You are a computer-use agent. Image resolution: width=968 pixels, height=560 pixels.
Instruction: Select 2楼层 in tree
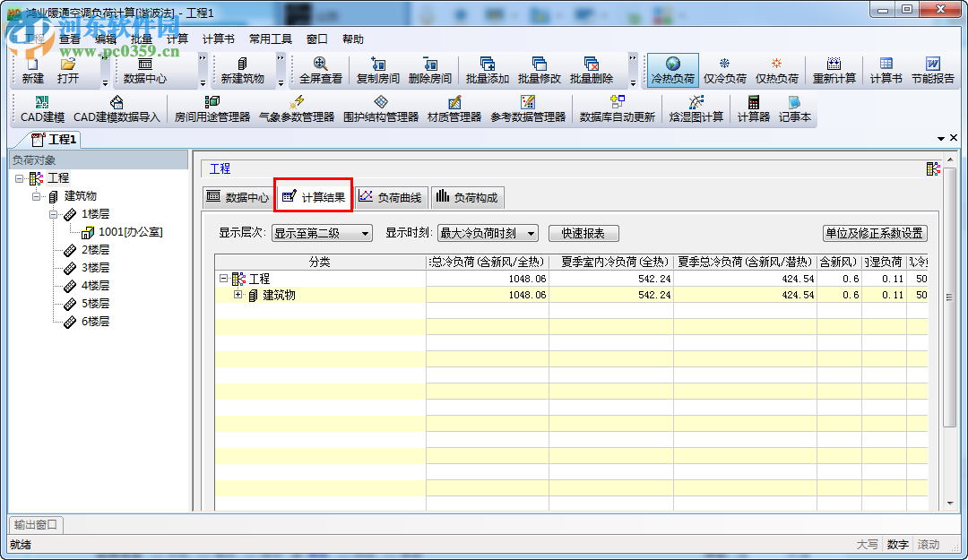95,250
